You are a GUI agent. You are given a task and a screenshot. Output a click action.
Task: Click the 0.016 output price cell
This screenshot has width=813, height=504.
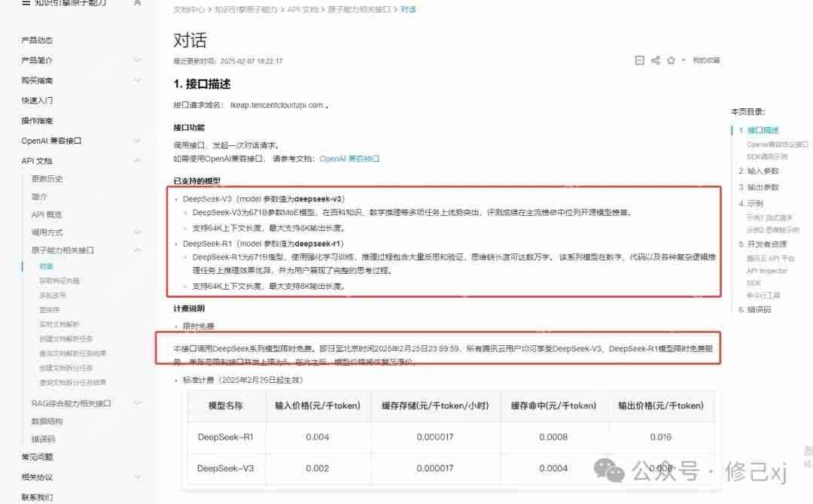[x=661, y=437]
